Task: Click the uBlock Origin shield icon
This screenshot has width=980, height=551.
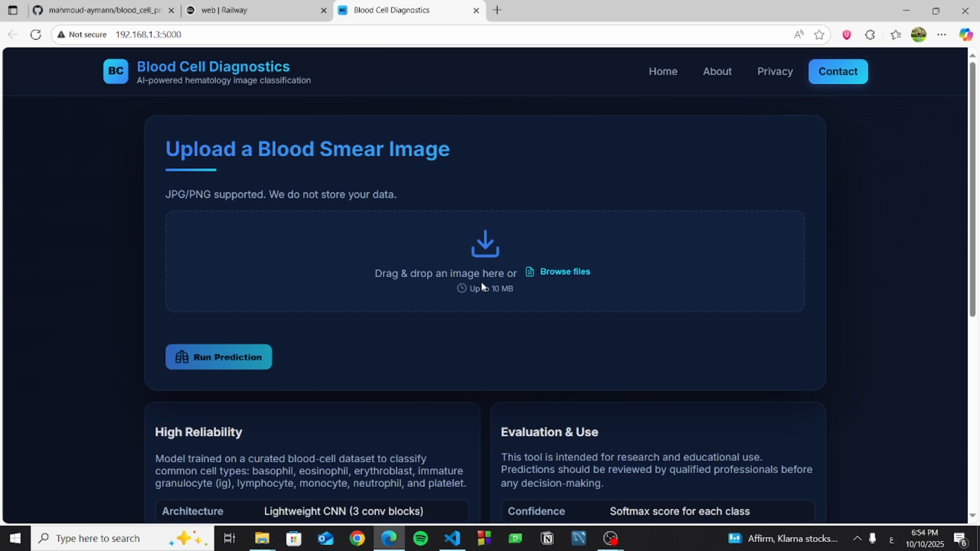Action: [x=846, y=34]
